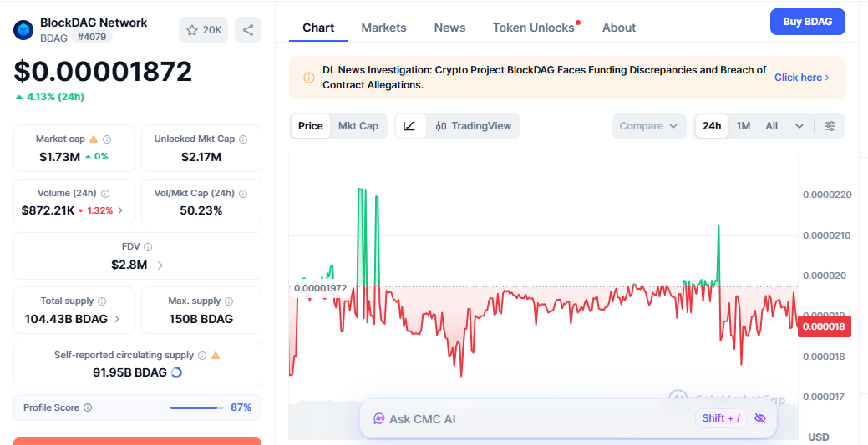Click the Shift + / shortcut badge
Viewport: 868px width, 445px height.
tap(721, 418)
